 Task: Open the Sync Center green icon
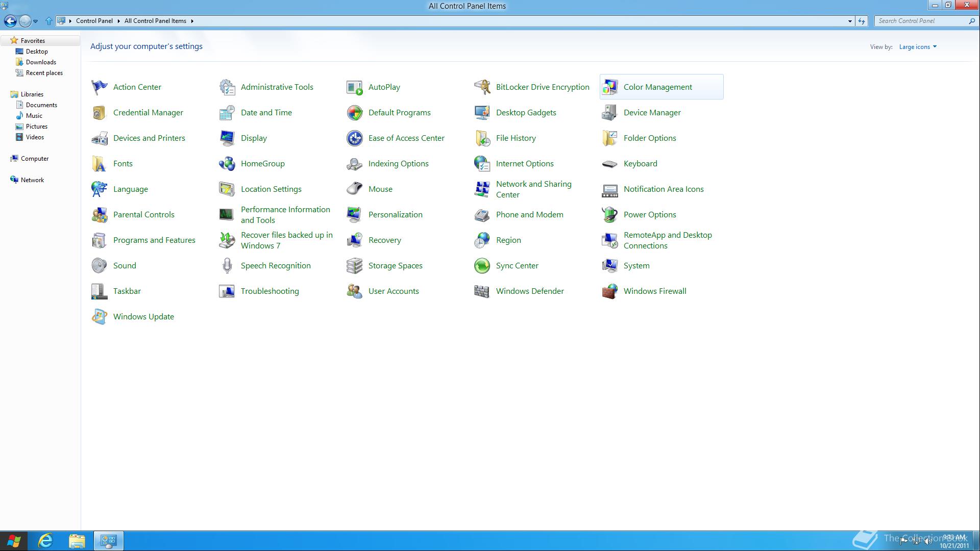[482, 266]
